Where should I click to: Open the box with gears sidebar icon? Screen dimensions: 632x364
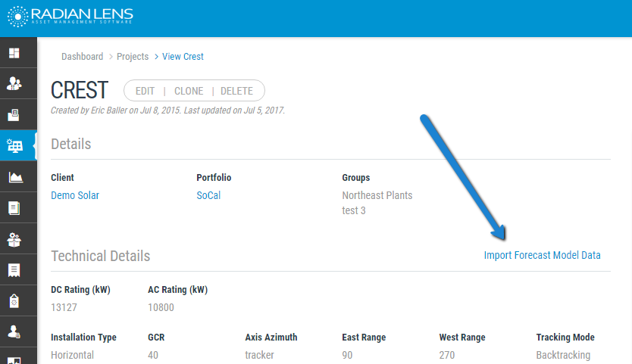pyautogui.click(x=14, y=239)
